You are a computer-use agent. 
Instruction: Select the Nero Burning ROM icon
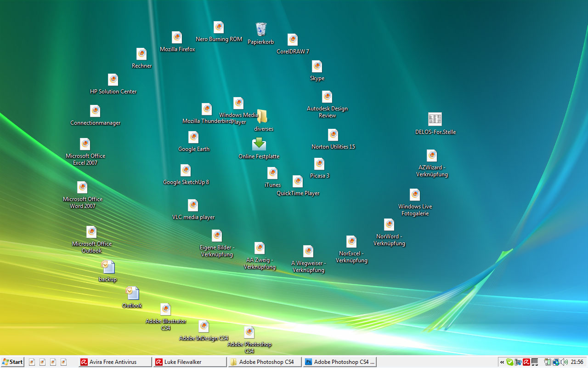pos(219,28)
